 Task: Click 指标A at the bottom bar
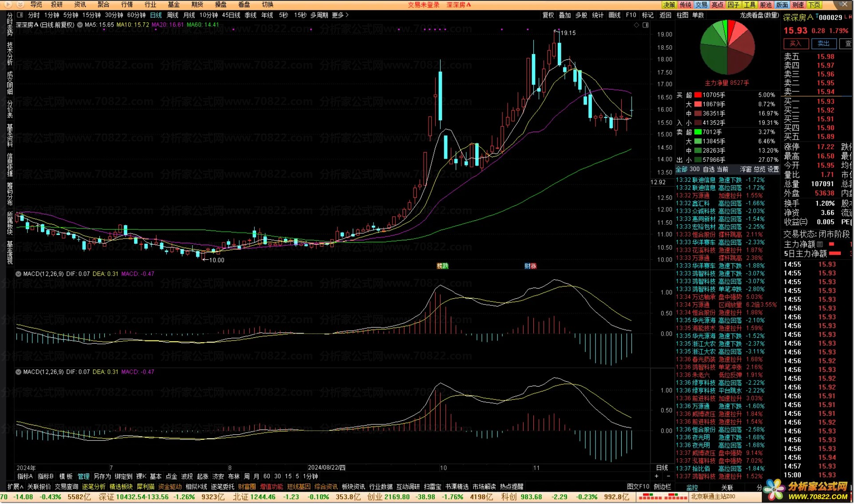[25, 477]
